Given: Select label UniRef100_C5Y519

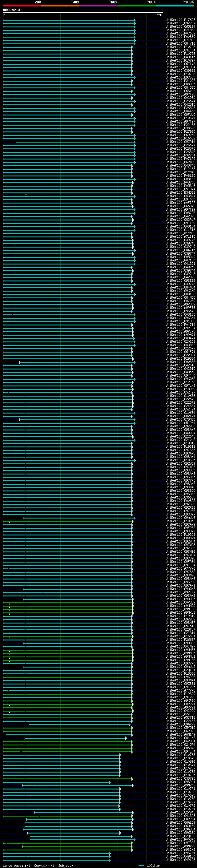Looking at the screenshot, I should pos(180,728).
